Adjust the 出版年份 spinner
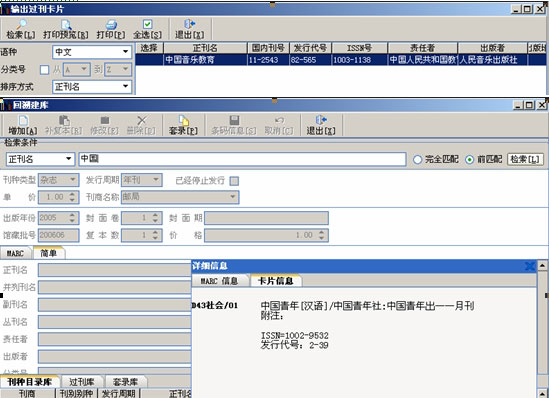This screenshot has width=549, height=398. click(72, 218)
